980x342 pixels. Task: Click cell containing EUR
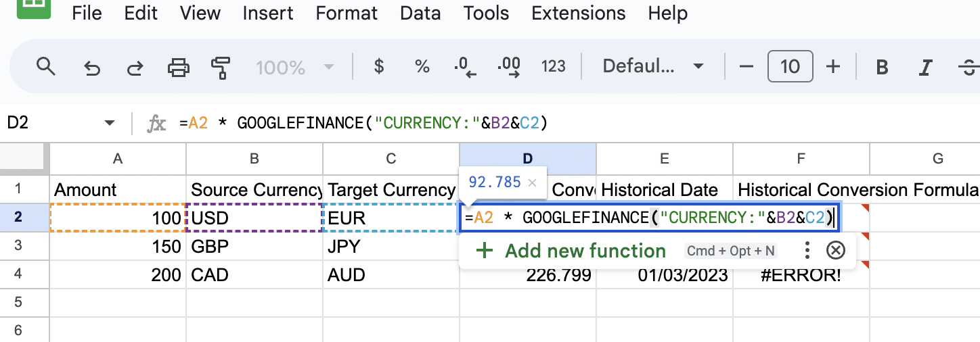[x=391, y=218]
